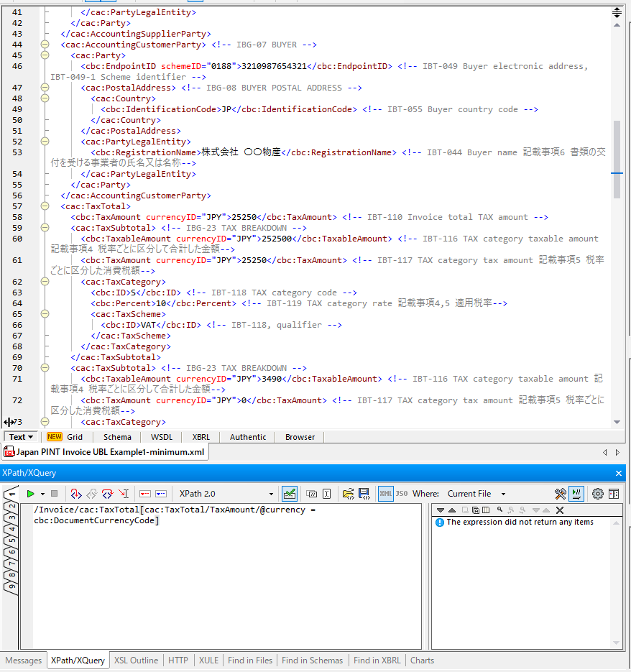Toggle XML mode button in XPath toolbar
This screenshot has width=631, height=672.
pyautogui.click(x=386, y=494)
